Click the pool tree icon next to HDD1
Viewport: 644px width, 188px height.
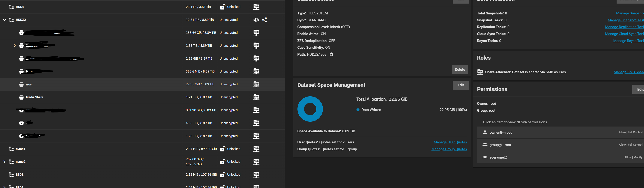point(11,7)
